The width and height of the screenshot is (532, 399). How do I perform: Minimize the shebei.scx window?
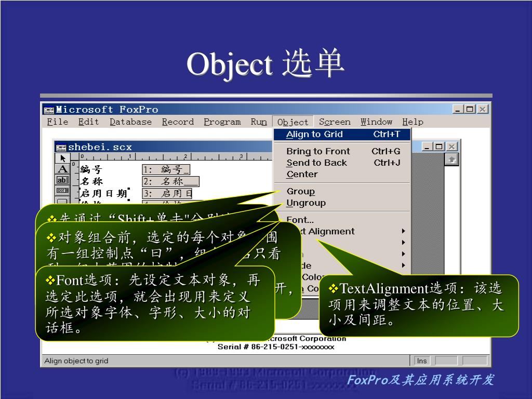coord(427,147)
